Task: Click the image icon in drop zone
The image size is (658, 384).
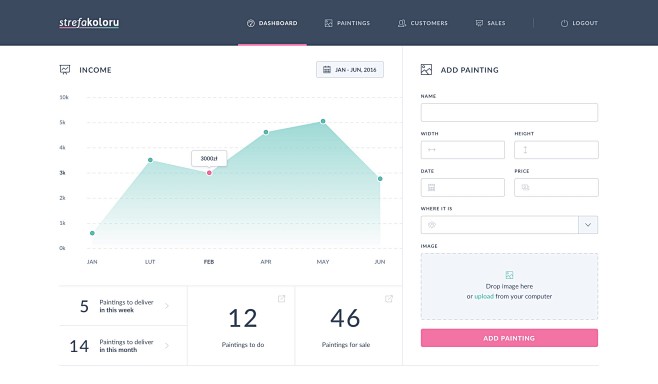Action: click(509, 275)
